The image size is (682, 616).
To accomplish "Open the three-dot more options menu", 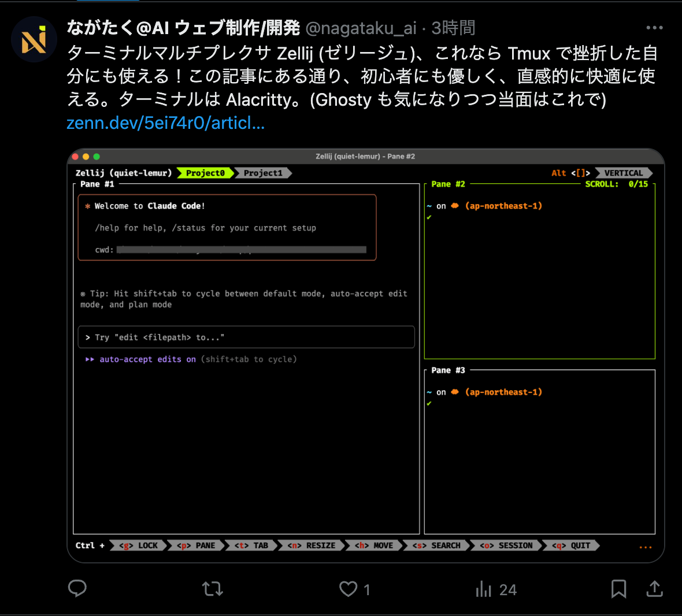I will point(654,28).
